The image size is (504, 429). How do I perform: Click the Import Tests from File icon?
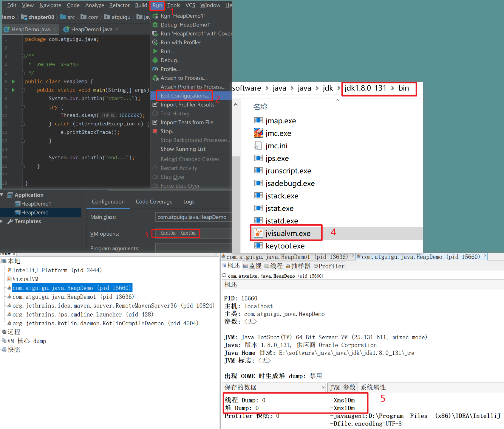(x=155, y=122)
